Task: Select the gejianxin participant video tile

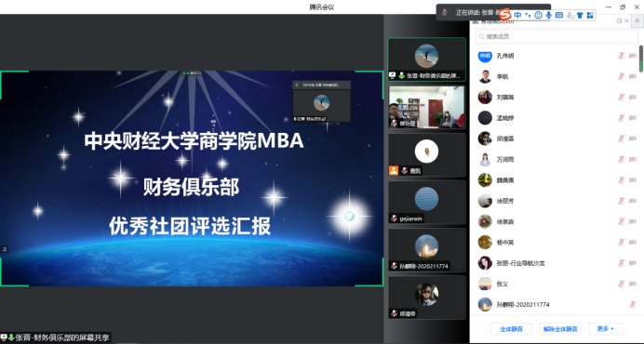Action: pyautogui.click(x=427, y=203)
